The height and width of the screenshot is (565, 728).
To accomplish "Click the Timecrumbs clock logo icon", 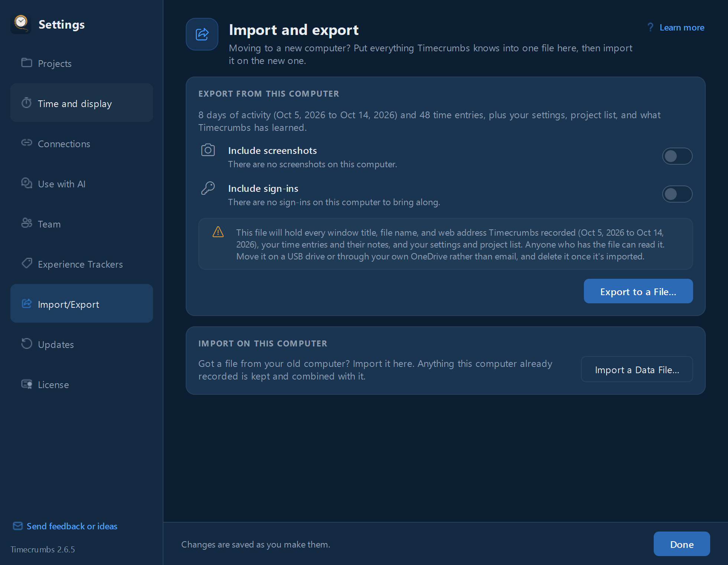I will 21,24.
